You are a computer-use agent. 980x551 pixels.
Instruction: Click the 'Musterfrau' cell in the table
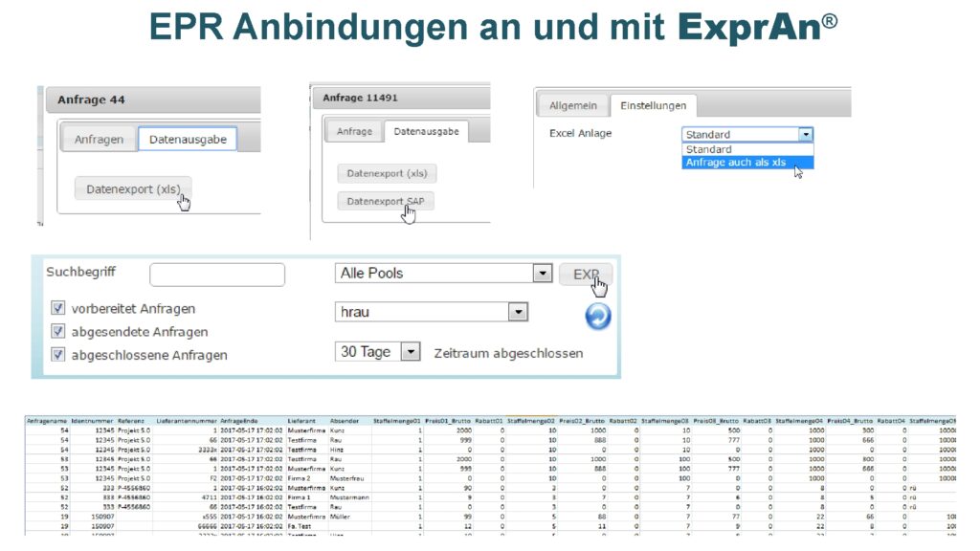point(346,478)
